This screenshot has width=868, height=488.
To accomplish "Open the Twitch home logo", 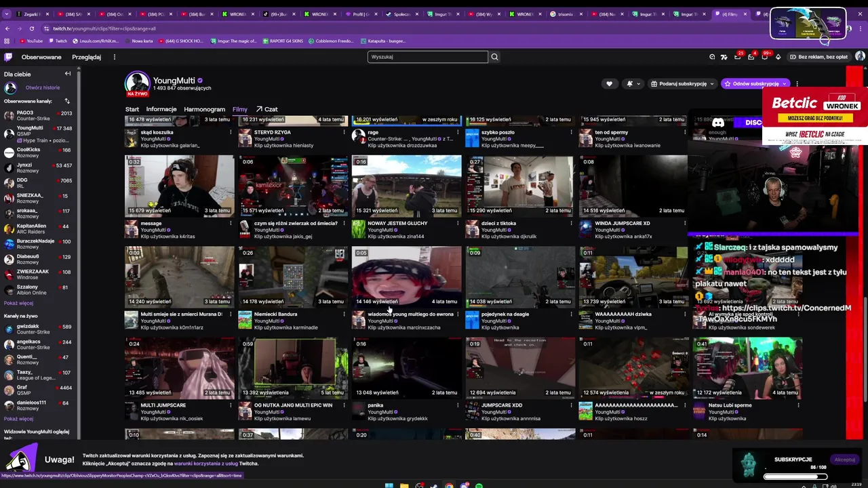I will click(x=7, y=57).
